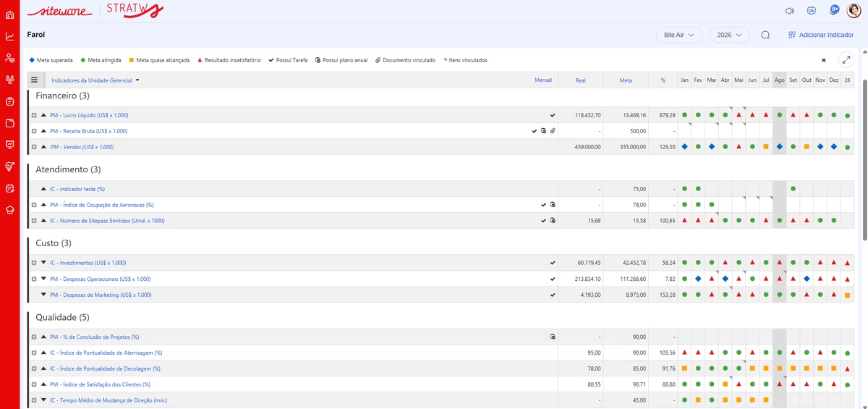
Task: Expand the Lucro Líquido row
Action: (34, 115)
